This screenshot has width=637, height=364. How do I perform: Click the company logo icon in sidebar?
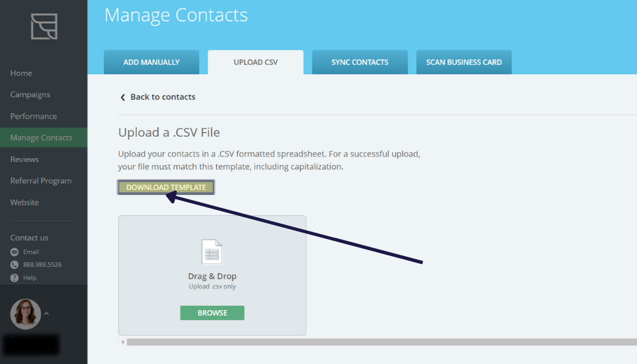click(x=43, y=26)
